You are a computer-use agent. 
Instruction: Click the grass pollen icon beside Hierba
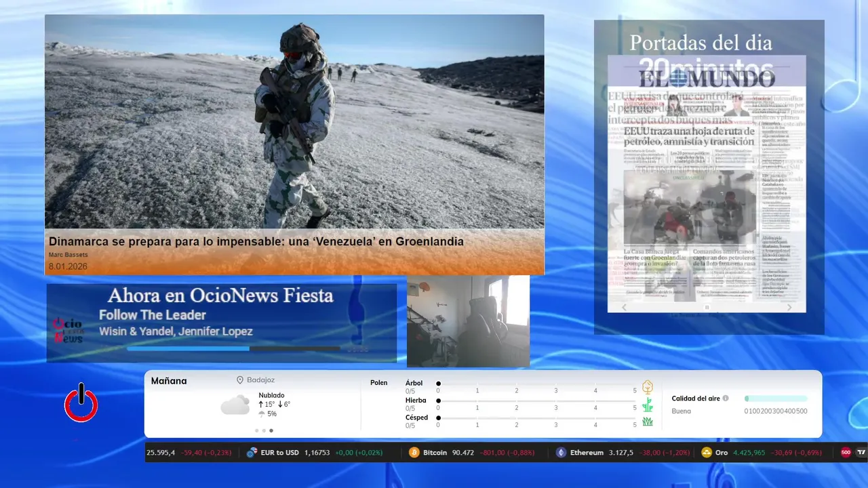pos(648,405)
